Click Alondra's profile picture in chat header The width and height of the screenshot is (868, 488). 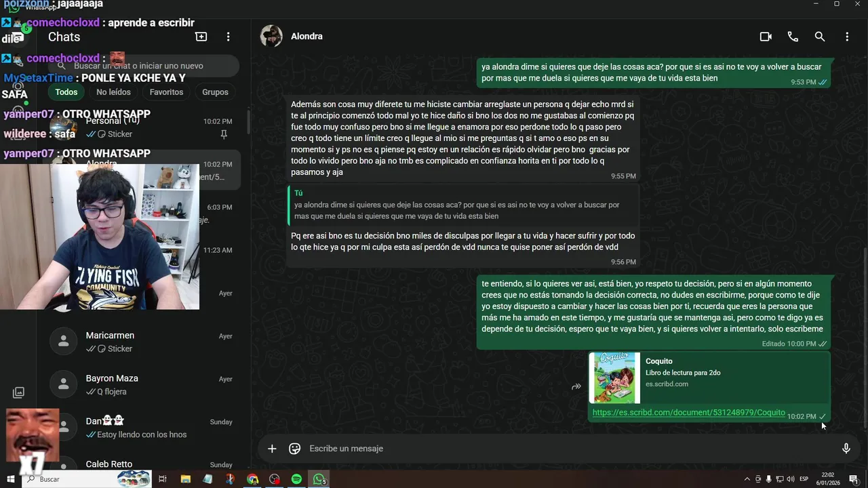271,37
